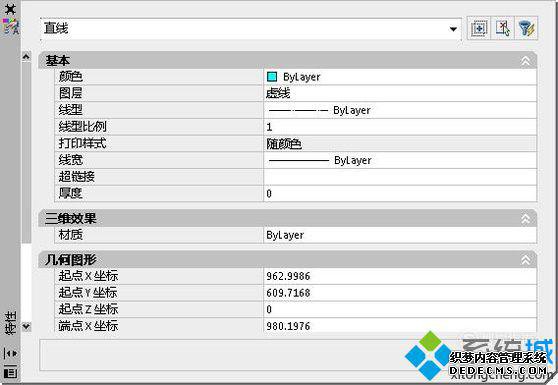Select the 打印样式 property label
Image resolution: width=558 pixels, height=385 pixels.
point(83,143)
